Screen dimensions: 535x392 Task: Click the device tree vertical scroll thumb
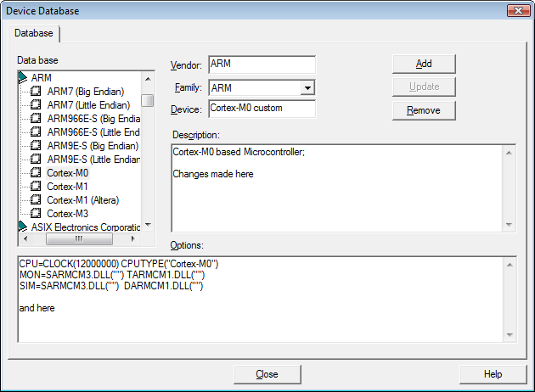pyautogui.click(x=148, y=101)
